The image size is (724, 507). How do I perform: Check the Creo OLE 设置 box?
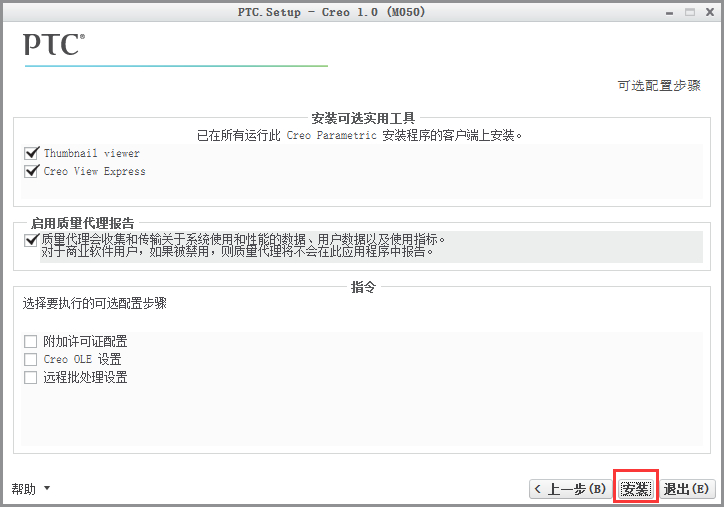pos(31,360)
